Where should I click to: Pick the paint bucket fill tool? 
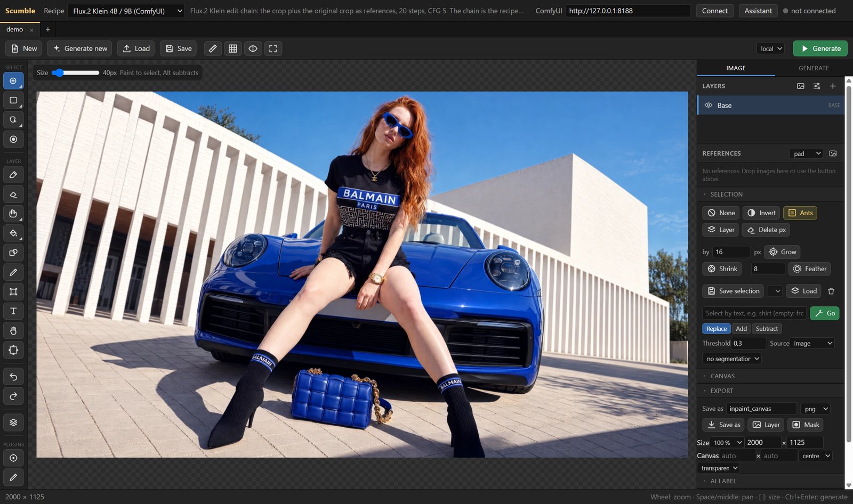13,233
